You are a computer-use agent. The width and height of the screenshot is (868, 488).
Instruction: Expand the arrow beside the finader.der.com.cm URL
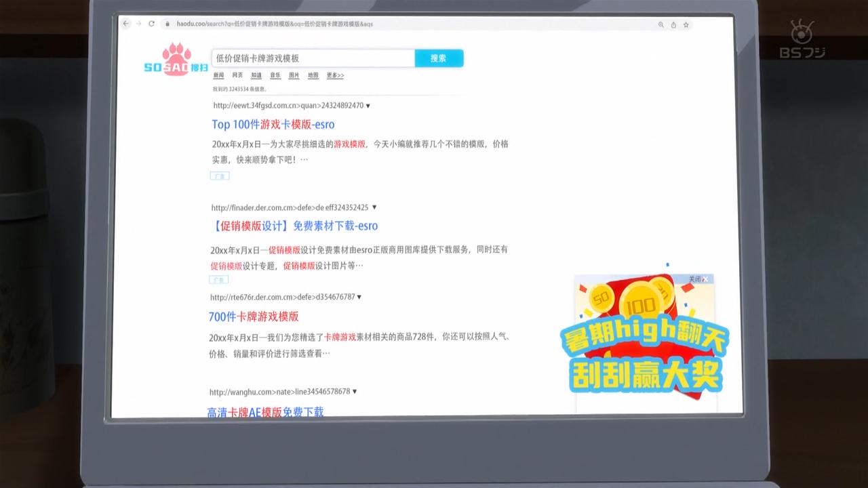tap(374, 207)
